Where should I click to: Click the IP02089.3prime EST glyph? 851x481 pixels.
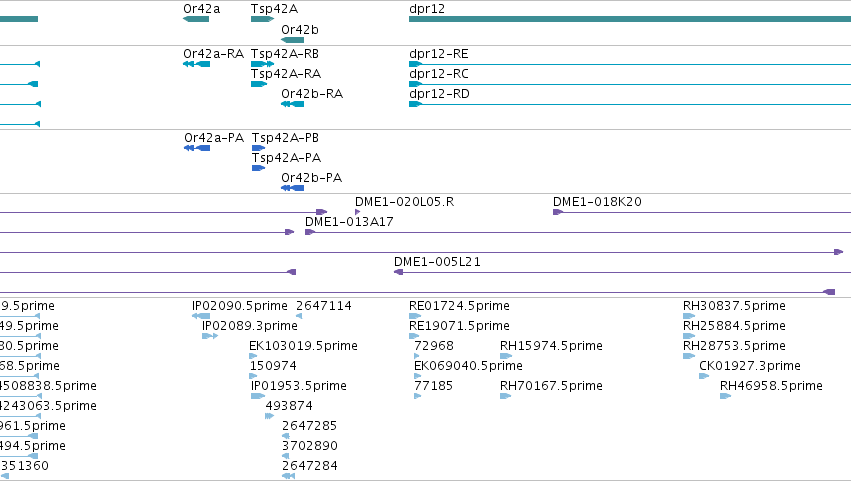[x=209, y=336]
